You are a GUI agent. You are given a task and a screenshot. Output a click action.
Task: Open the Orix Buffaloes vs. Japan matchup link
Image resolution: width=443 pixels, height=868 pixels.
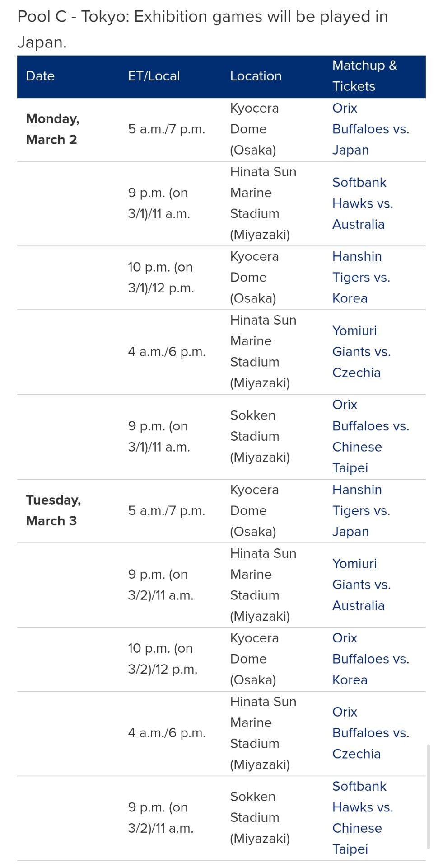pos(370,129)
